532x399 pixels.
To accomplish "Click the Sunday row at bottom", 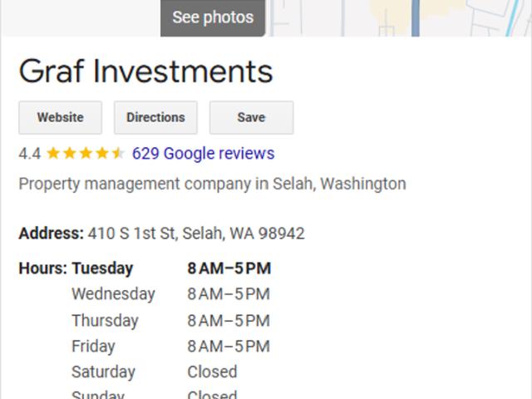I will [155, 395].
